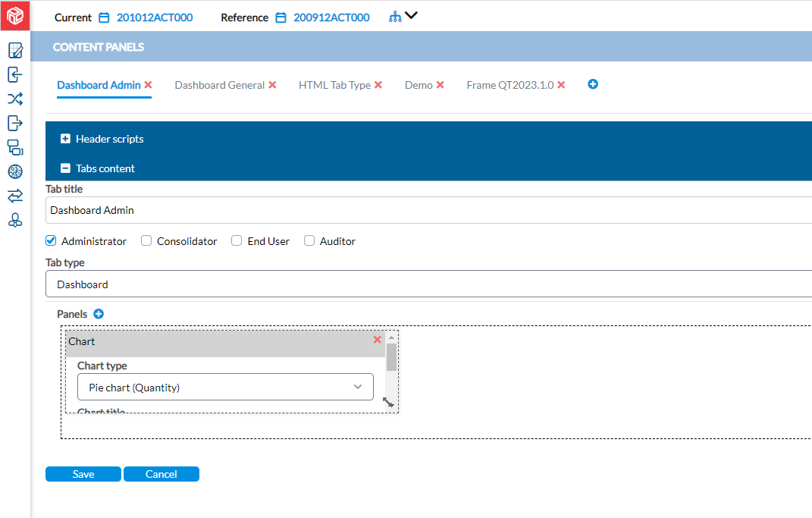Image resolution: width=812 pixels, height=518 pixels.
Task: Add a new panel with plus icon
Action: (x=99, y=313)
